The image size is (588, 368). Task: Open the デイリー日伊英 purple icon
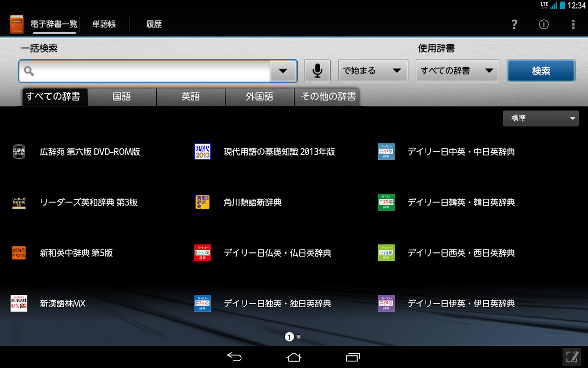(386, 304)
